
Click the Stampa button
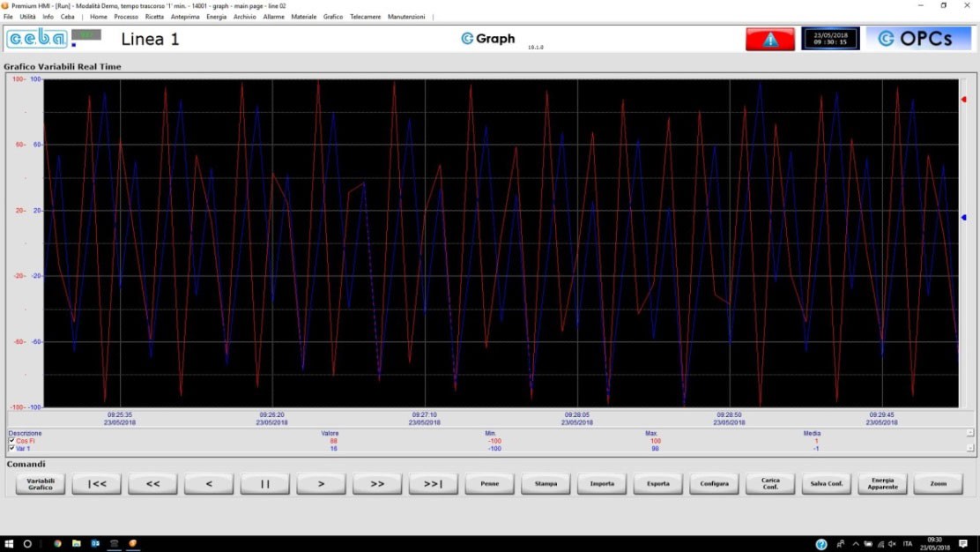click(546, 484)
